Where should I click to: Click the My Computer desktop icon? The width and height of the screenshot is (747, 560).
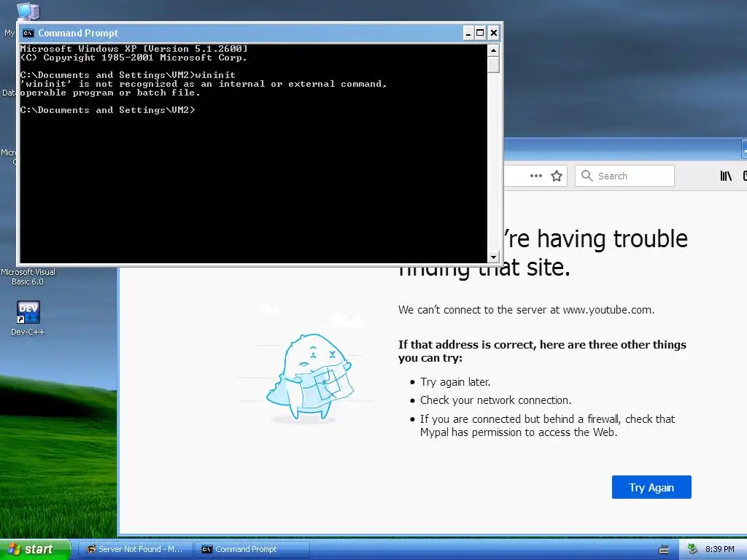(28, 12)
